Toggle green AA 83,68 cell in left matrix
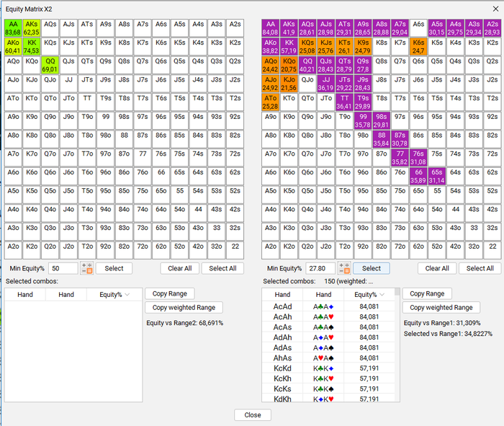This screenshot has height=426, width=504. pos(13,28)
